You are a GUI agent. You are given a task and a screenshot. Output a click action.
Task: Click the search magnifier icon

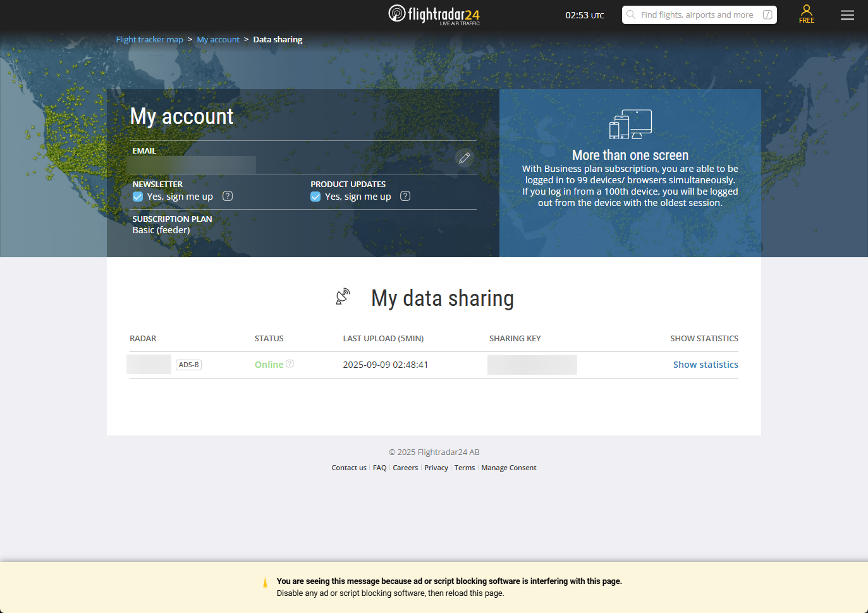point(631,15)
